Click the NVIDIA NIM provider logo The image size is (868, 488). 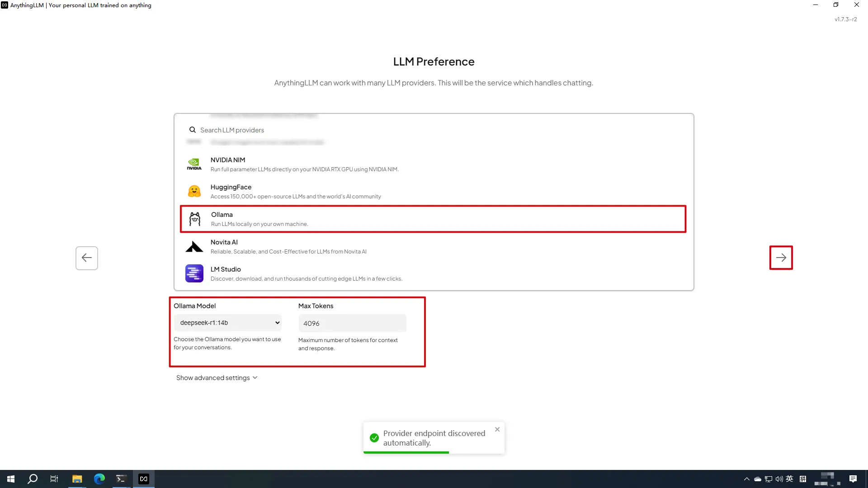194,164
